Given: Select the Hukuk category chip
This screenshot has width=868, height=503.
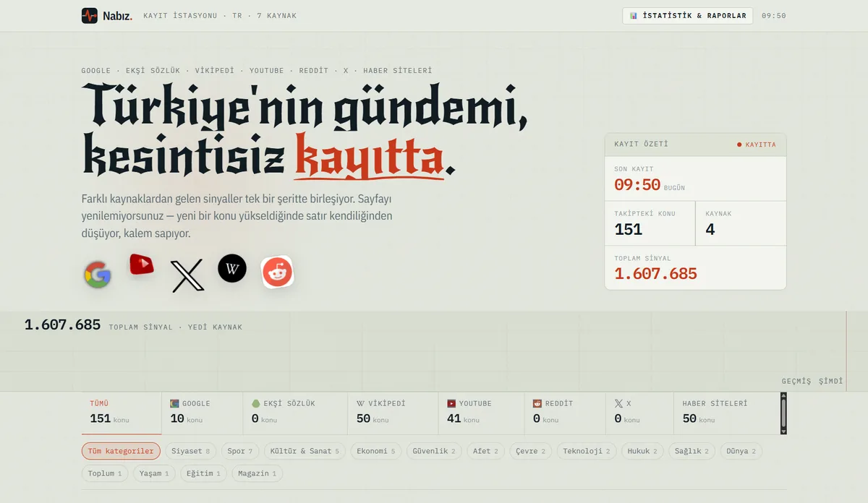Looking at the screenshot, I should coord(642,452).
